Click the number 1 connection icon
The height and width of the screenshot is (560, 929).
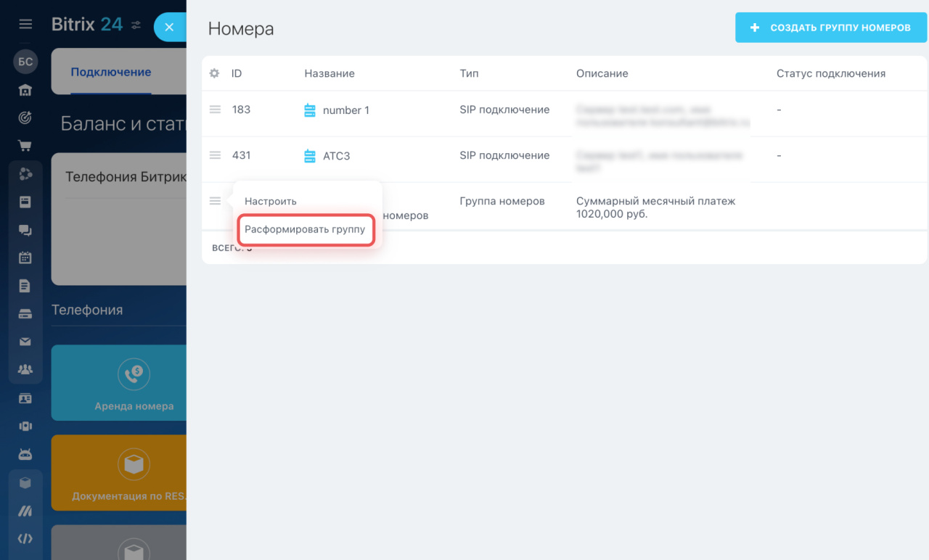(310, 110)
